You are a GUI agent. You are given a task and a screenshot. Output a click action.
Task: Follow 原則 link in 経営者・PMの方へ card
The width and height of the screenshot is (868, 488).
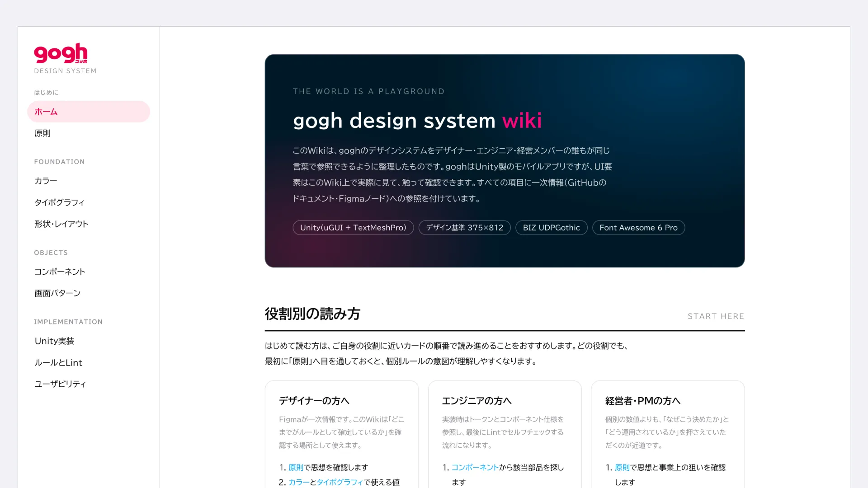(x=622, y=468)
